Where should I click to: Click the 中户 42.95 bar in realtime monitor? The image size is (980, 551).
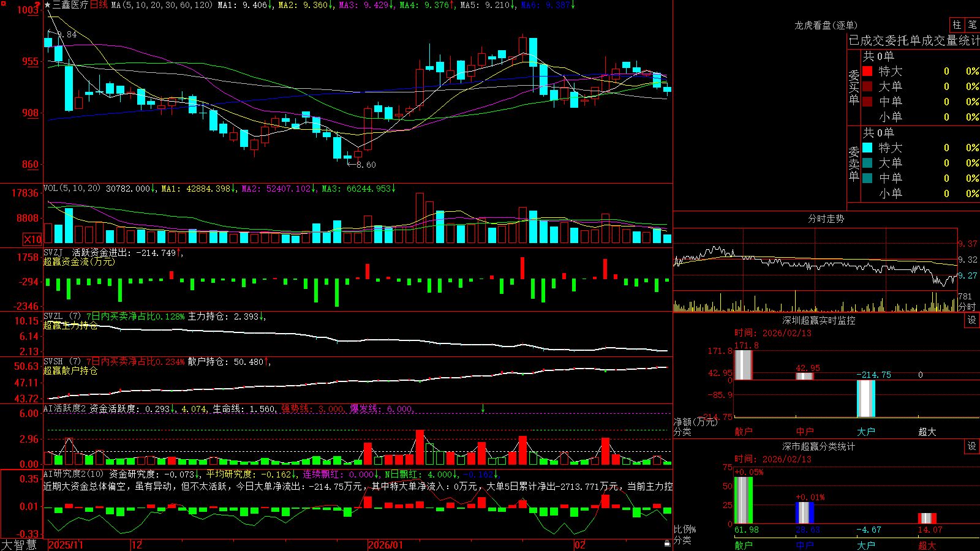click(x=804, y=376)
